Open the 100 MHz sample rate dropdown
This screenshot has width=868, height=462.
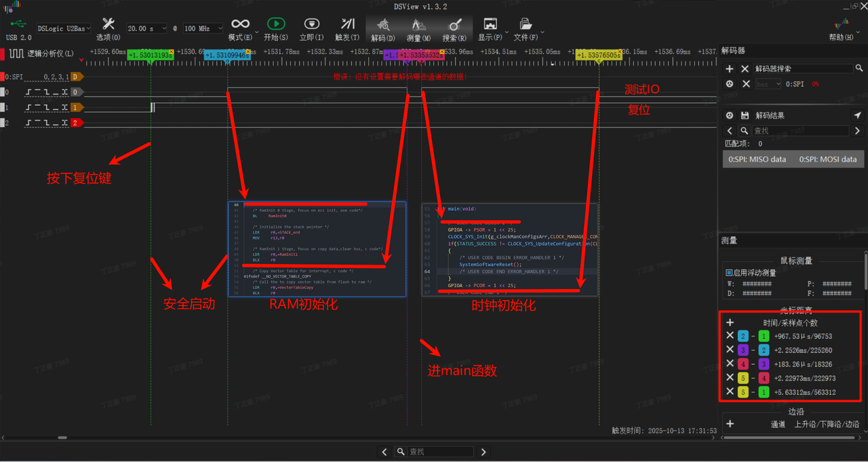coord(202,28)
